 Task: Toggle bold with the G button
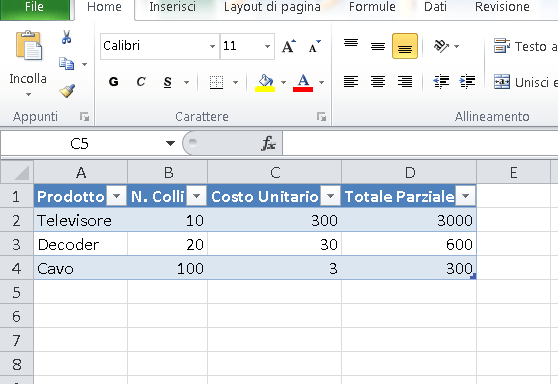click(x=114, y=82)
